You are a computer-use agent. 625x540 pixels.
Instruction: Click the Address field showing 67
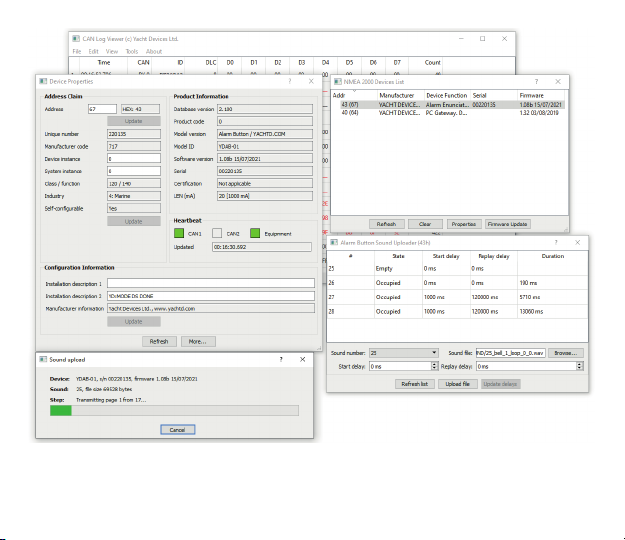pyautogui.click(x=102, y=109)
